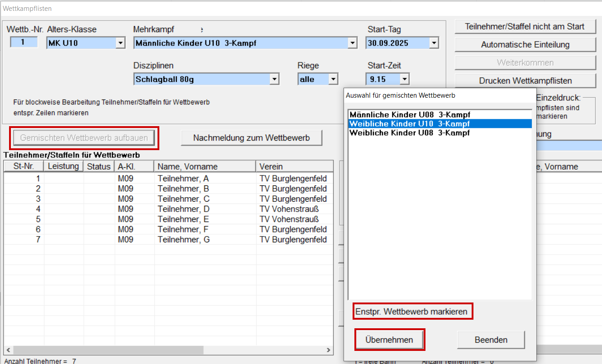The width and height of the screenshot is (602, 364).
Task: Click the Name, Vorname column header
Action: pos(205,166)
